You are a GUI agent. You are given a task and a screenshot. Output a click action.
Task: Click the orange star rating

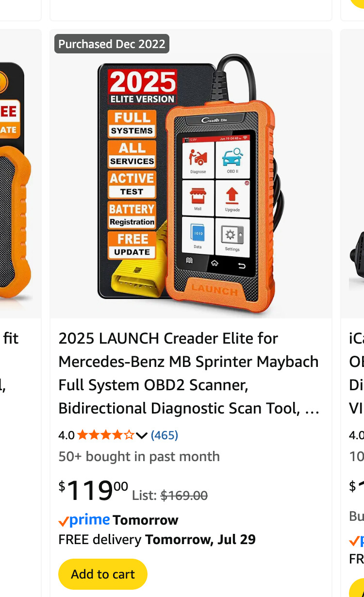[x=105, y=435]
